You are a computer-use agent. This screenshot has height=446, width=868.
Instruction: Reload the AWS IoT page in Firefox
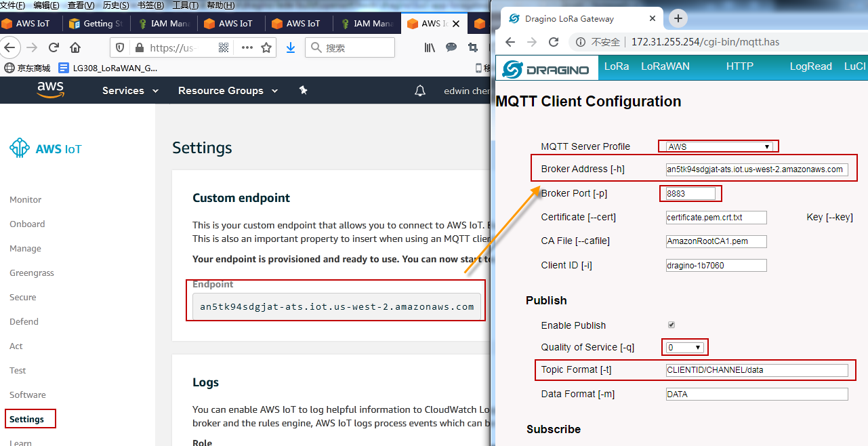pyautogui.click(x=54, y=47)
